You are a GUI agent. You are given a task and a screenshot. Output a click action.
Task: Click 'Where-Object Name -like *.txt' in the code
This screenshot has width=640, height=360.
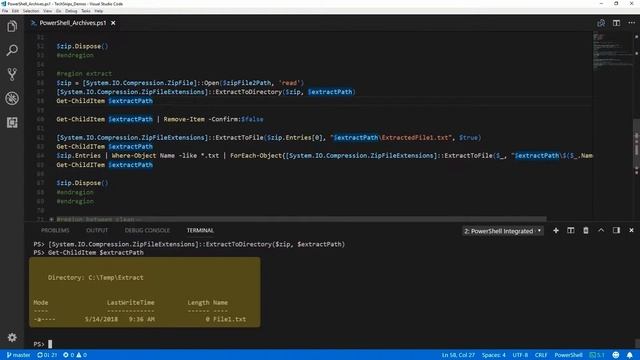click(165, 156)
